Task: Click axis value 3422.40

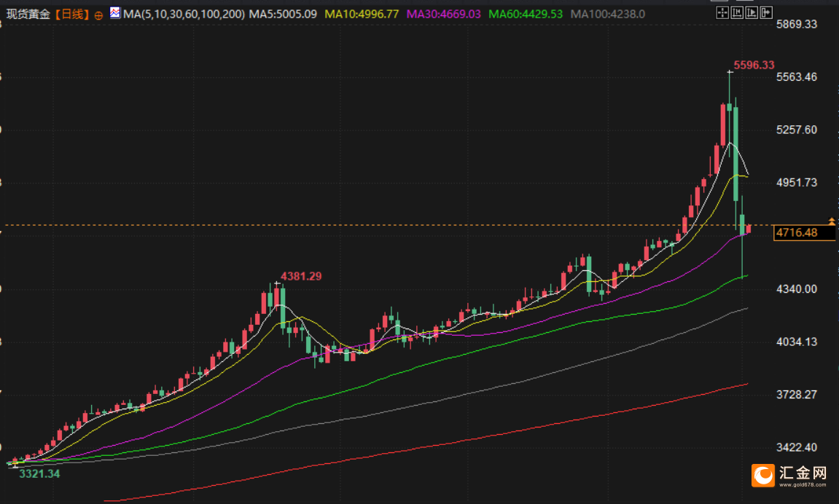Action: click(x=797, y=447)
